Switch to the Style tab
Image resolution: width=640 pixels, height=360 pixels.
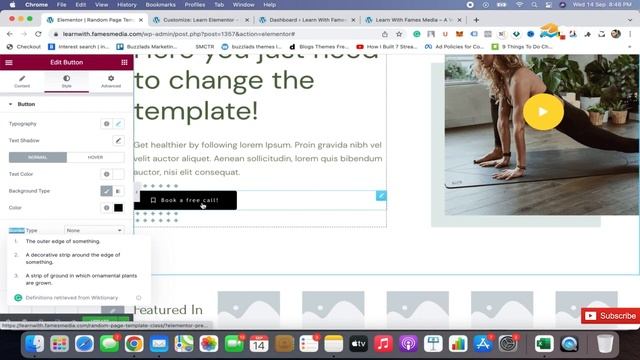tap(67, 81)
